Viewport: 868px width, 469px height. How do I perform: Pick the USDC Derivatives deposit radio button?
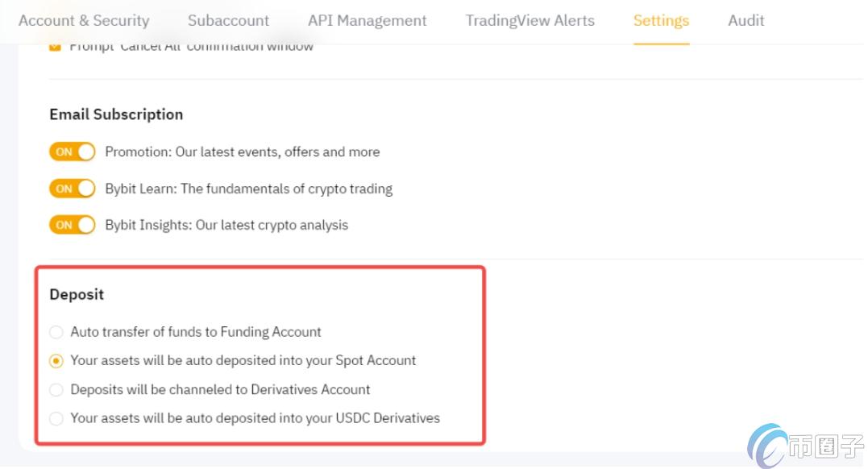coord(56,418)
